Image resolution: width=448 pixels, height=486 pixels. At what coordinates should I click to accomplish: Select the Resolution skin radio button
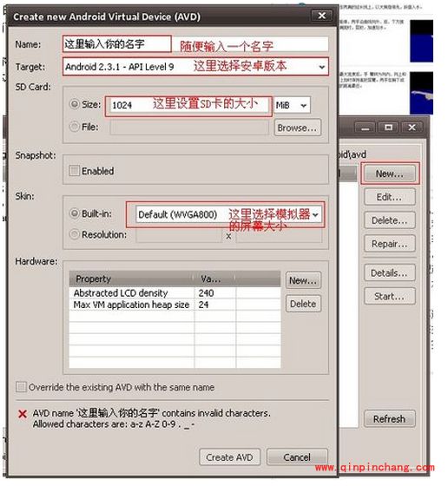click(75, 234)
